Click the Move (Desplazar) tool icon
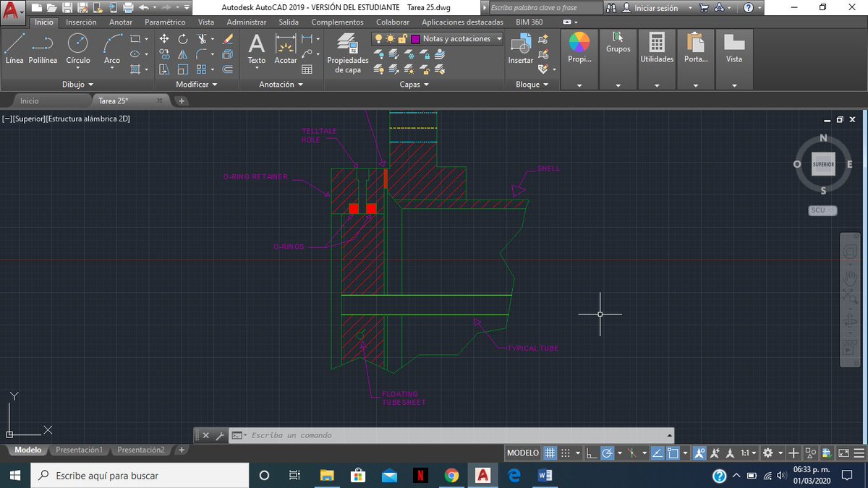This screenshot has width=868, height=488. point(164,38)
